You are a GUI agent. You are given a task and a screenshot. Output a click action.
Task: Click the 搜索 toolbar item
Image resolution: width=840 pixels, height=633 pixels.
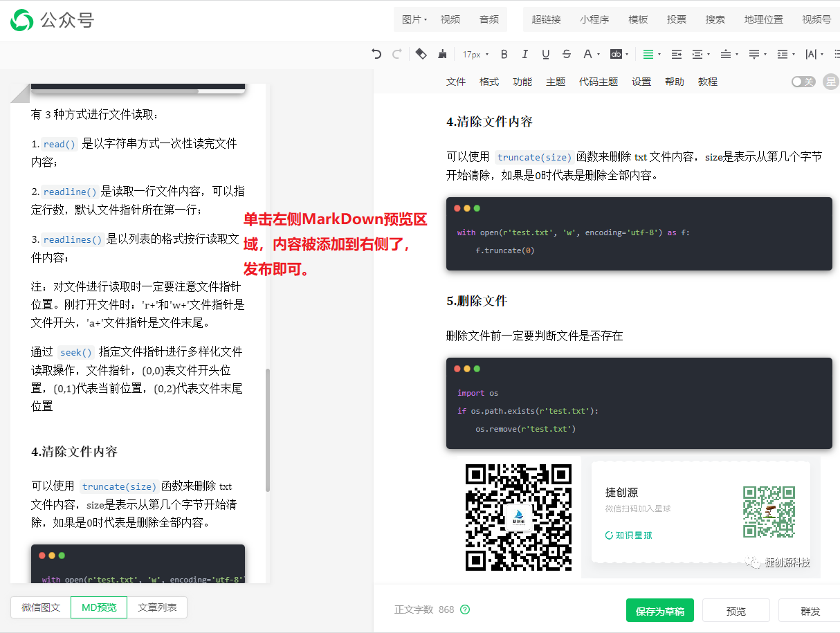coord(715,19)
